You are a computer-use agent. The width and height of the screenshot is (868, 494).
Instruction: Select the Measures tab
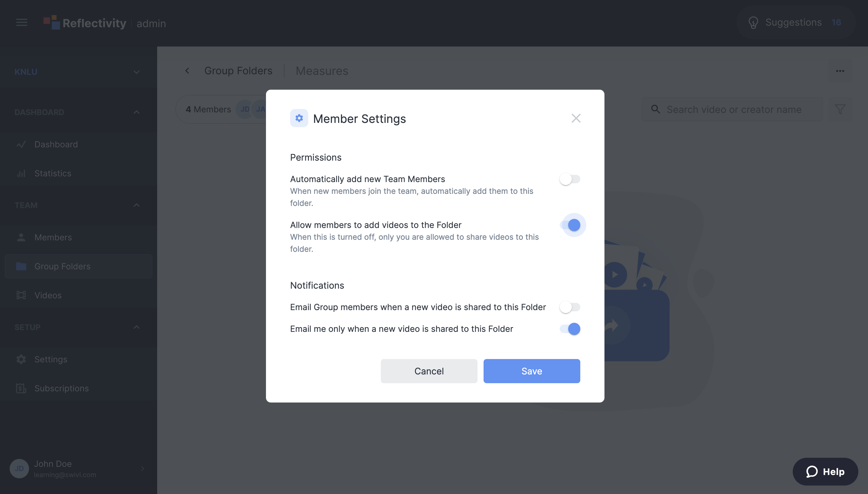click(322, 70)
